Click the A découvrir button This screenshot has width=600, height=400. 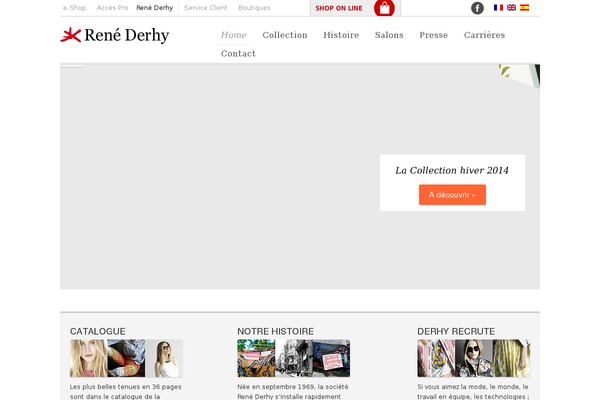pos(452,195)
